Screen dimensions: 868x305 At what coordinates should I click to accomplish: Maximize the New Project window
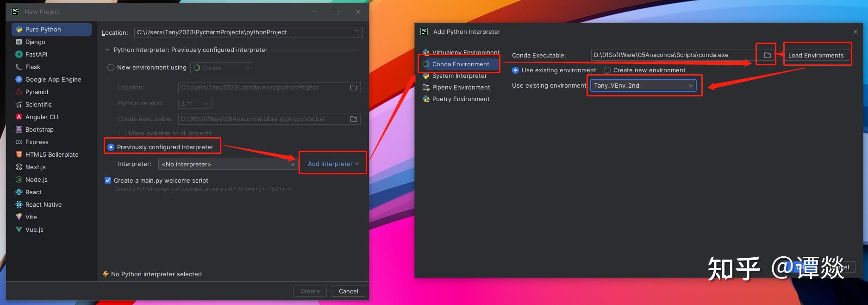point(336,12)
